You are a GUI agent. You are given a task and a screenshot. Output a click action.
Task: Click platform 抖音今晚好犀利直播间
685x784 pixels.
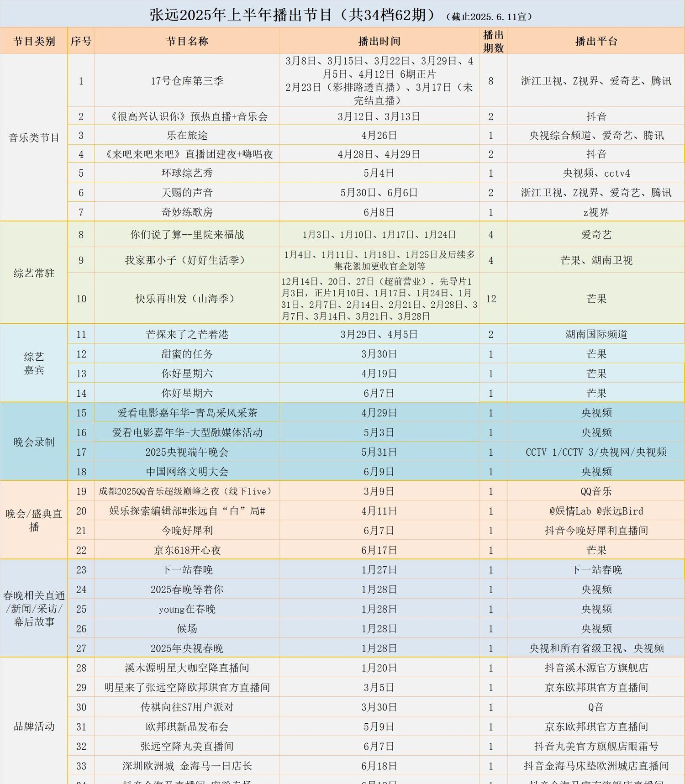pyautogui.click(x=596, y=531)
